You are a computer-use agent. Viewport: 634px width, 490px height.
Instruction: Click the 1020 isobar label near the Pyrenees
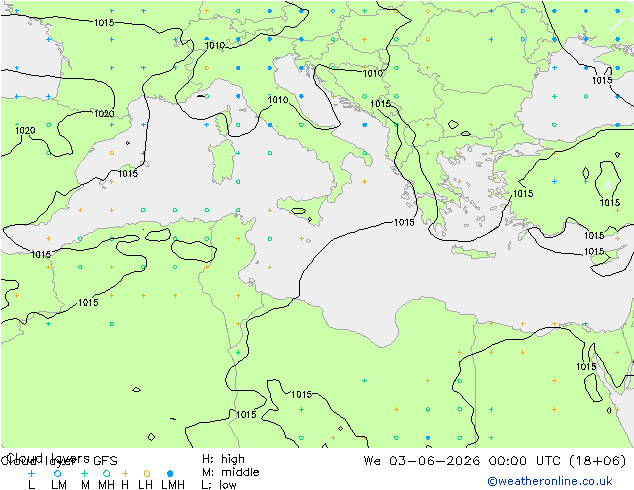click(x=104, y=114)
